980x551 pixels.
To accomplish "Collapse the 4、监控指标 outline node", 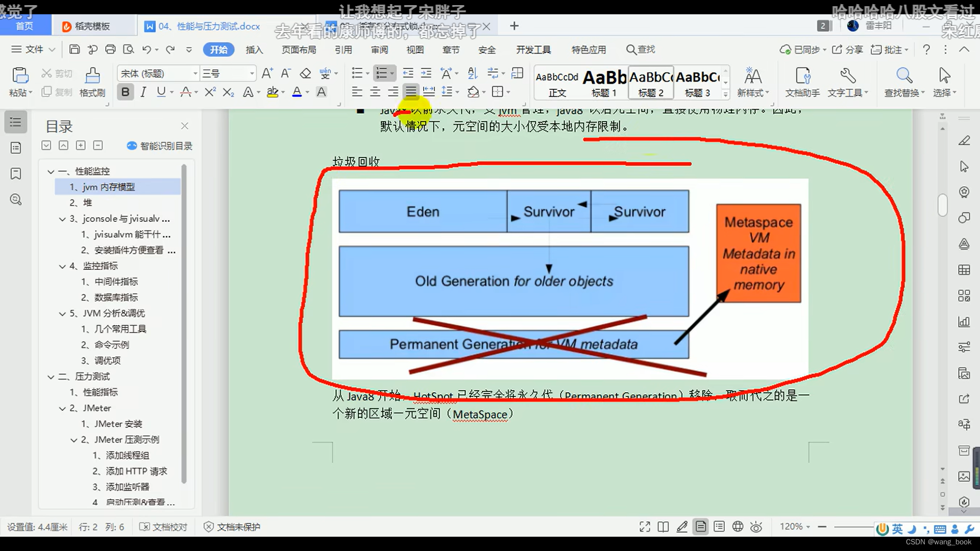I will (62, 266).
